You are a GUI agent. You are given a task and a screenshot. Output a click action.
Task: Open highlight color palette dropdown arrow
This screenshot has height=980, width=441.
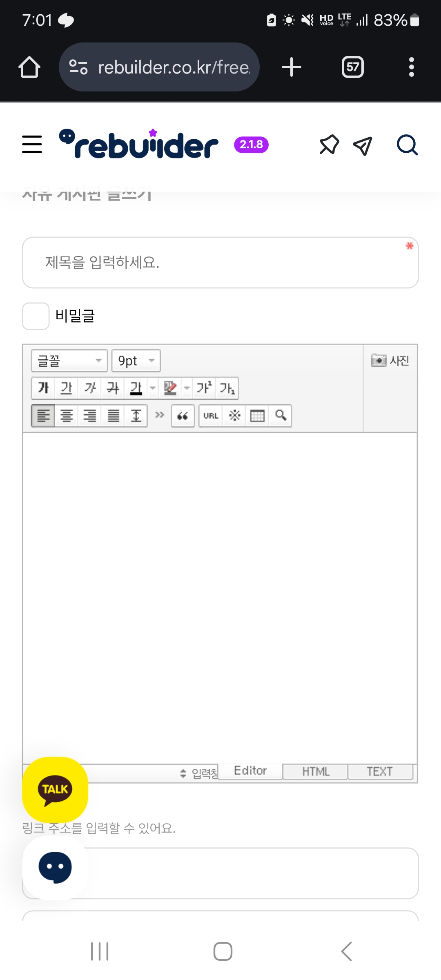tap(187, 388)
